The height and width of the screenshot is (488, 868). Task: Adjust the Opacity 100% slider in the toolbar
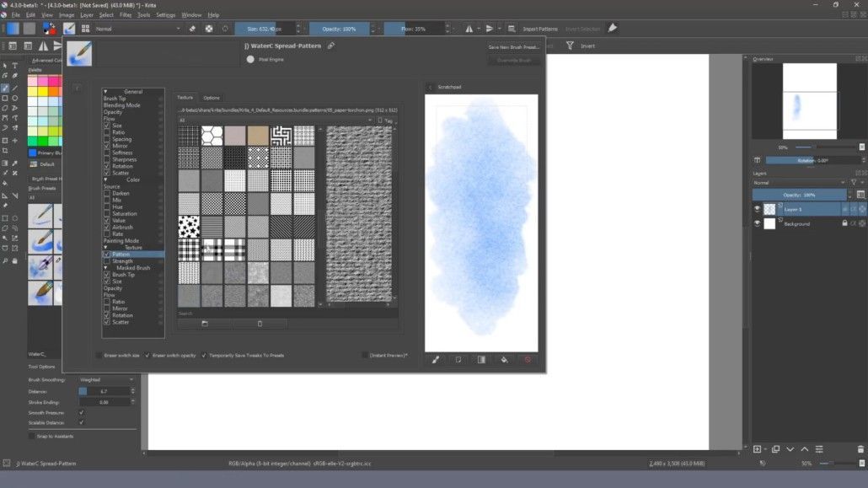point(340,29)
